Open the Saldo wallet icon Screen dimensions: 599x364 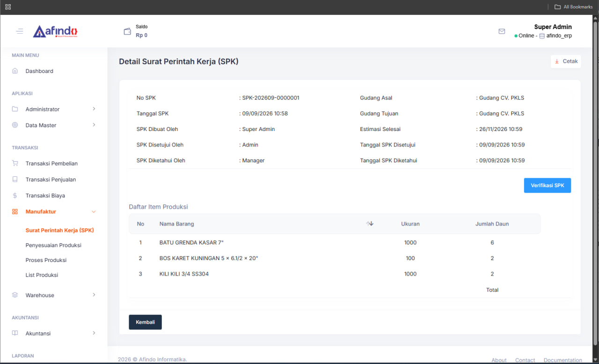127,31
